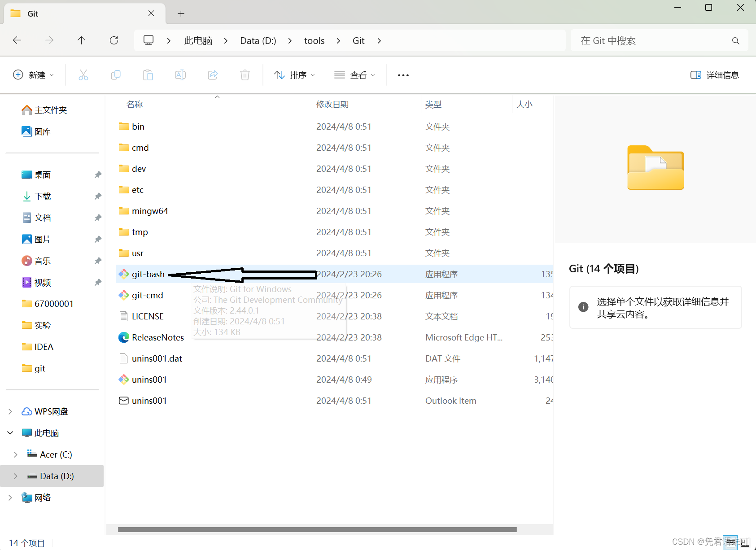Unpin 桌面 from quick access

[98, 175]
